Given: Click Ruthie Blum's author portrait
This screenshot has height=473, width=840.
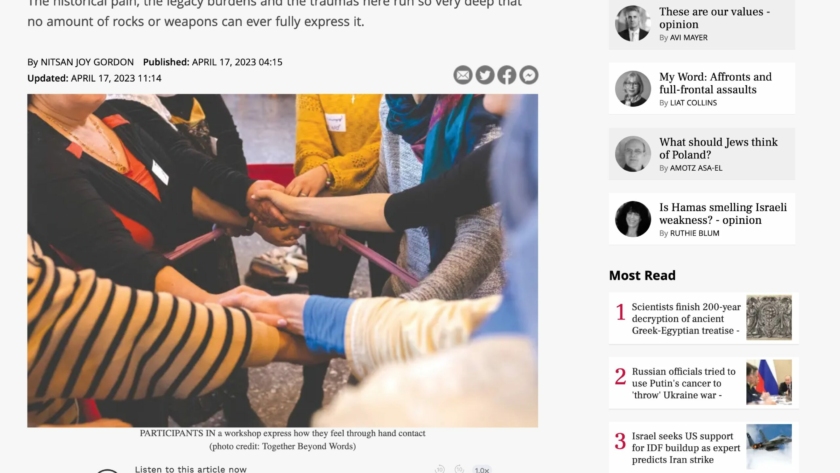Looking at the screenshot, I should pyautogui.click(x=633, y=219).
